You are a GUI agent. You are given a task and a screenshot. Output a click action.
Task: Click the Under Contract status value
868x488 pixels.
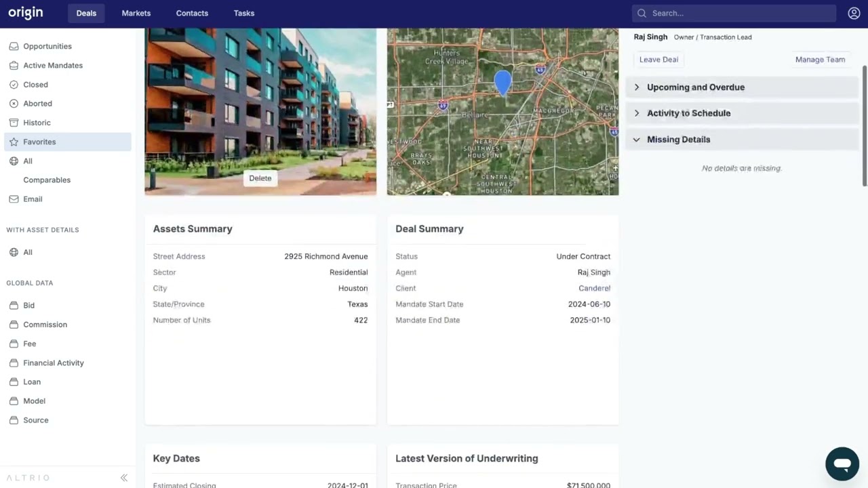(x=583, y=256)
